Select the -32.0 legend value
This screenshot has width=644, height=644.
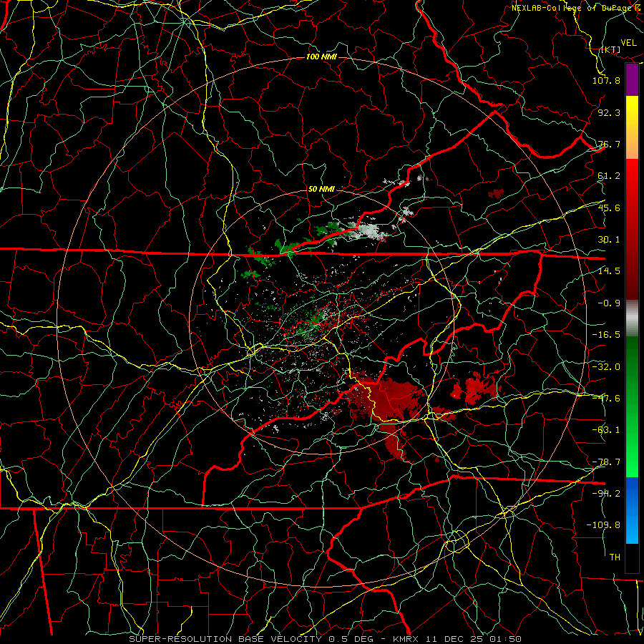point(606,367)
